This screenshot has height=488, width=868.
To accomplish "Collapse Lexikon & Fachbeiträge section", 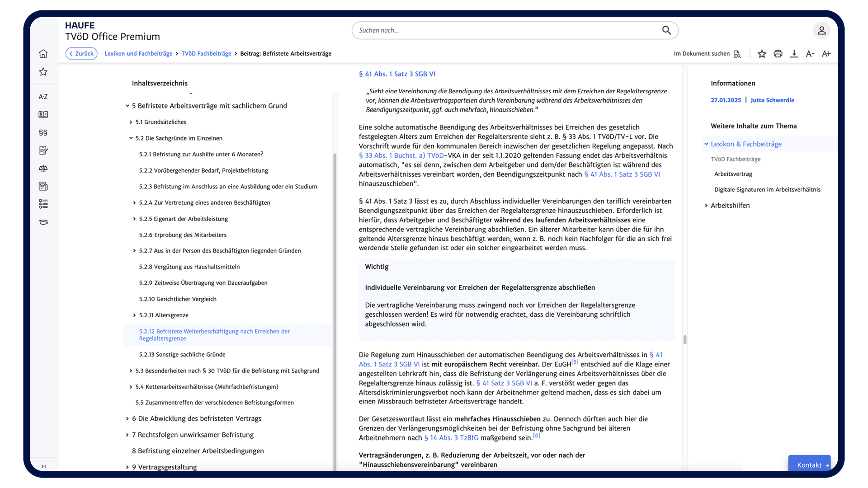I will (706, 144).
